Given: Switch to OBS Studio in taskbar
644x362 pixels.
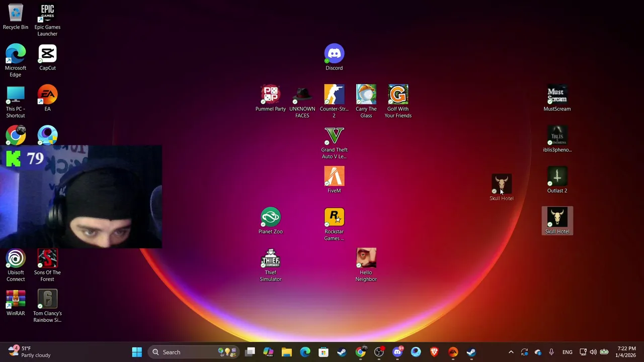Looking at the screenshot, I should click(379, 352).
